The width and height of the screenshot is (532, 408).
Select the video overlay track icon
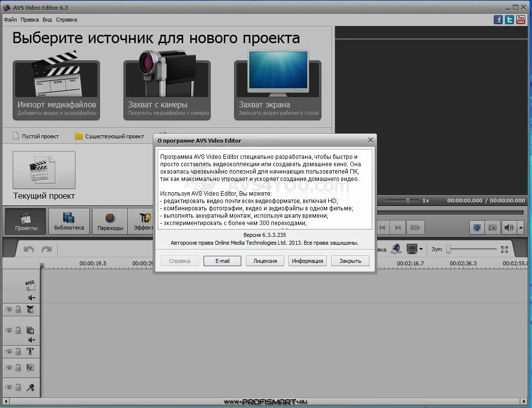click(30, 330)
